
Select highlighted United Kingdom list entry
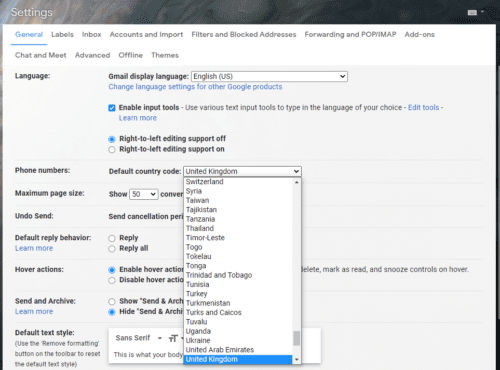[238, 359]
